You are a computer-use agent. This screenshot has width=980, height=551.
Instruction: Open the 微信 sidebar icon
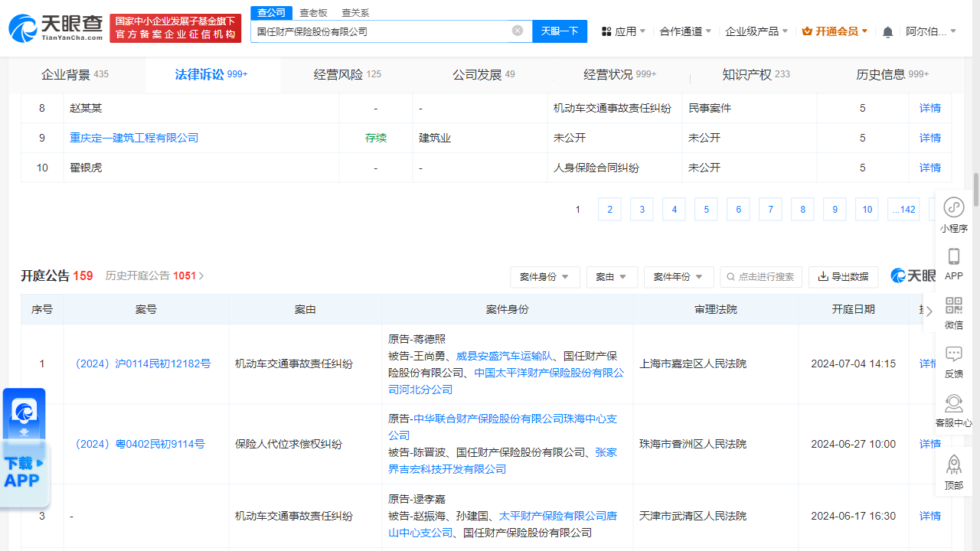953,306
